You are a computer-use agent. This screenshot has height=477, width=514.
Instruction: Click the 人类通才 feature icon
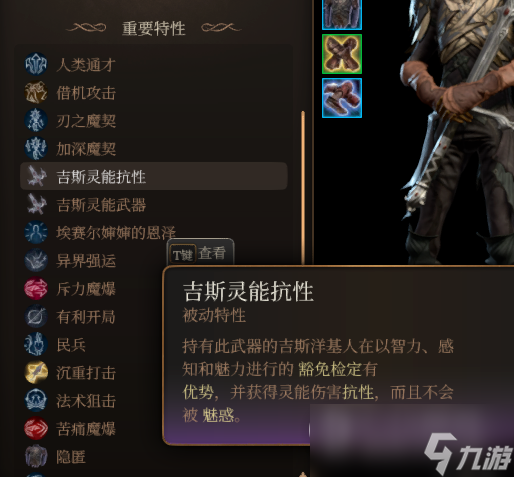(x=36, y=64)
